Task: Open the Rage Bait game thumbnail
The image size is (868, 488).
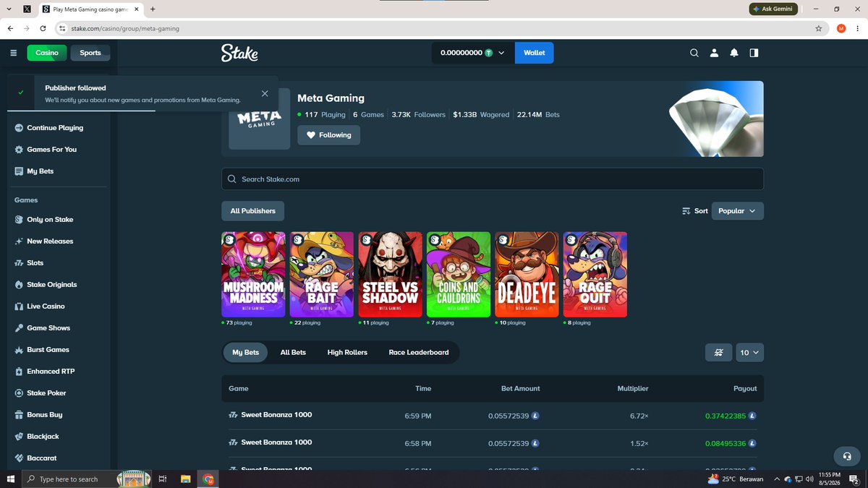Action: click(322, 275)
